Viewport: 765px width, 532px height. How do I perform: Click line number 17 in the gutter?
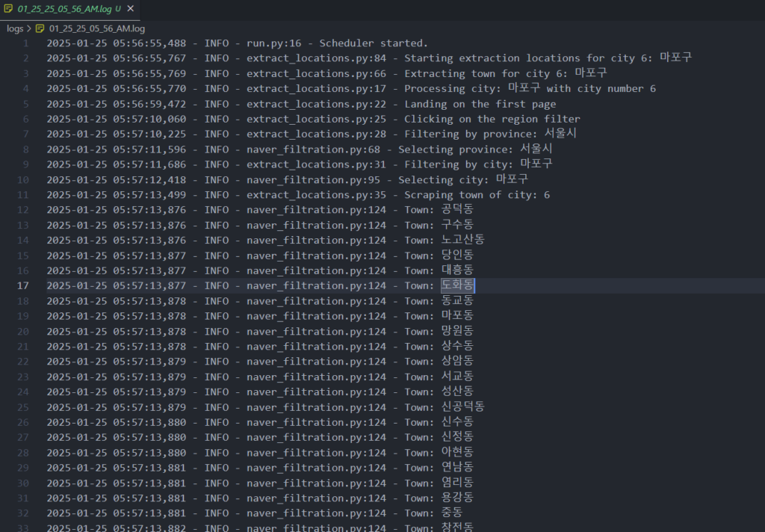pyautogui.click(x=23, y=285)
